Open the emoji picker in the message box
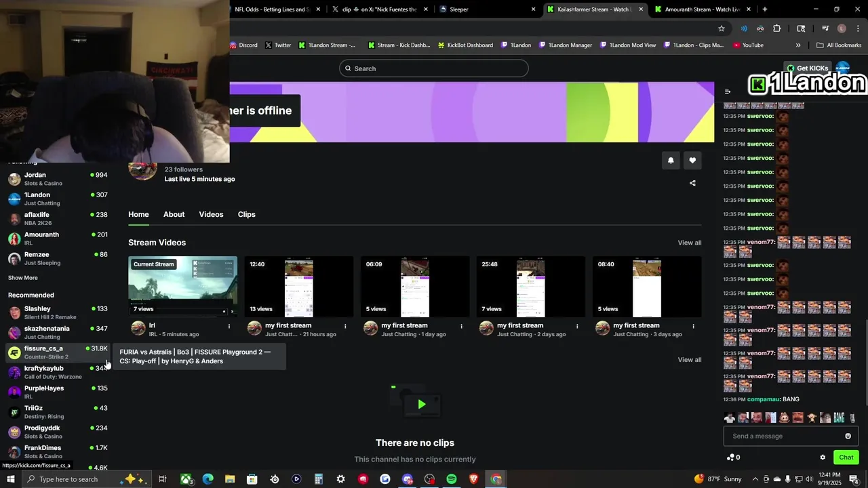The height and width of the screenshot is (488, 868). pos(848,436)
